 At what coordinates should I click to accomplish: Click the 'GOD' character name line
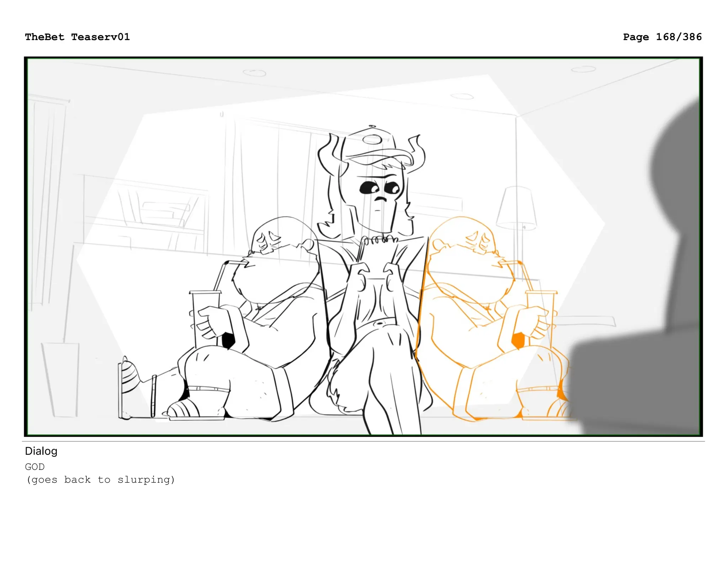point(35,467)
